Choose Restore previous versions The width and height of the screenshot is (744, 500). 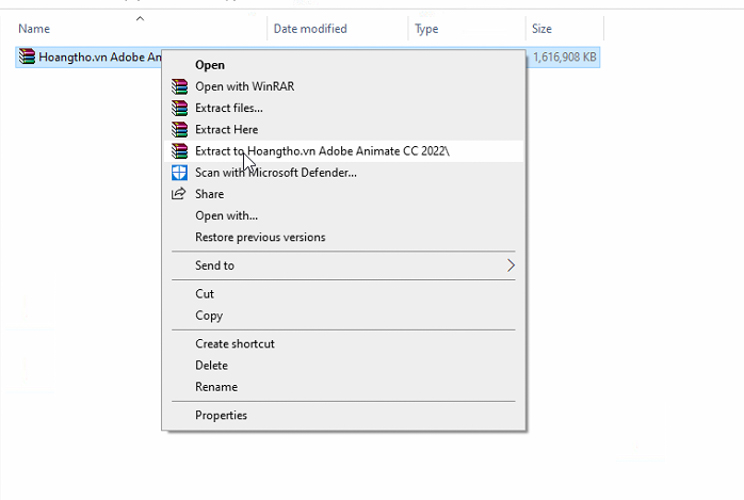343,237
